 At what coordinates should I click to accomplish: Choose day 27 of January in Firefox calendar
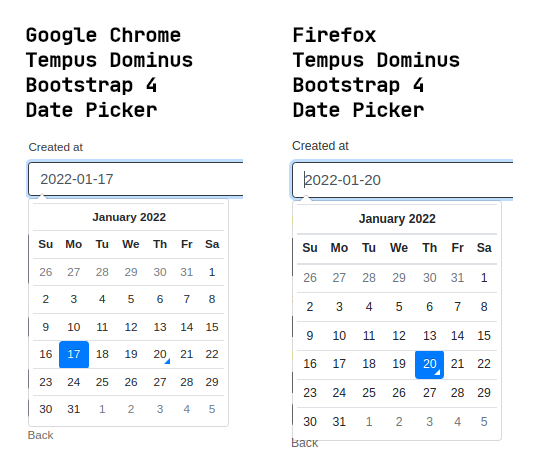coord(429,393)
